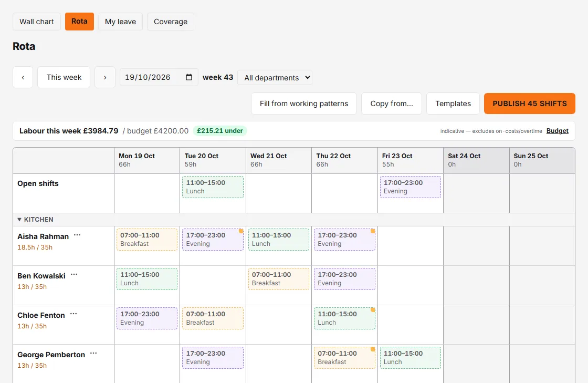Click the week 43 label

(218, 77)
